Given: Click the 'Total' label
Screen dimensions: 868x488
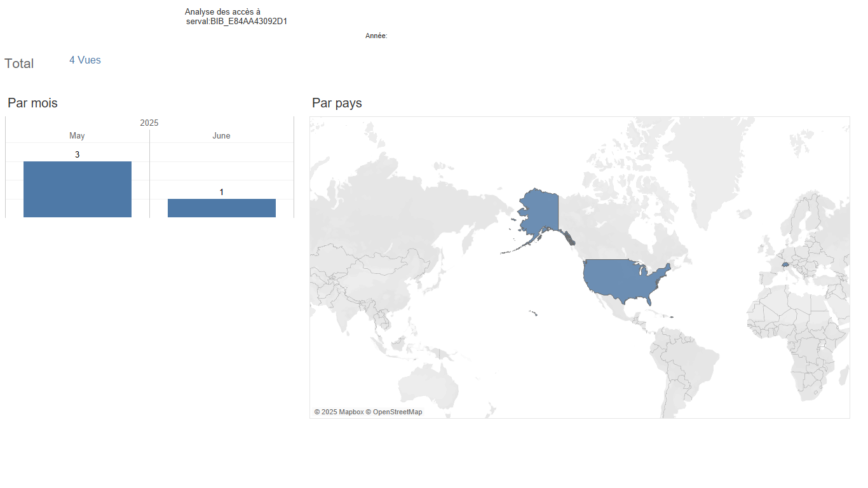Looking at the screenshot, I should [19, 64].
